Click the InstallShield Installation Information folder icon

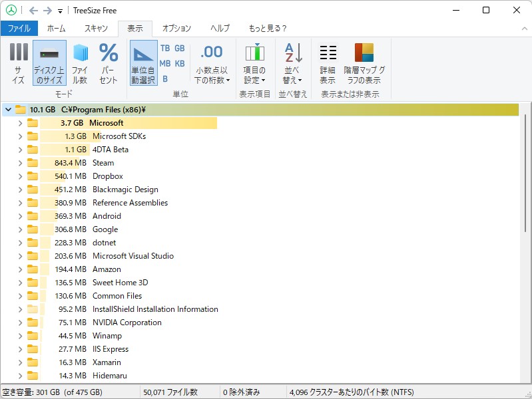[33, 309]
